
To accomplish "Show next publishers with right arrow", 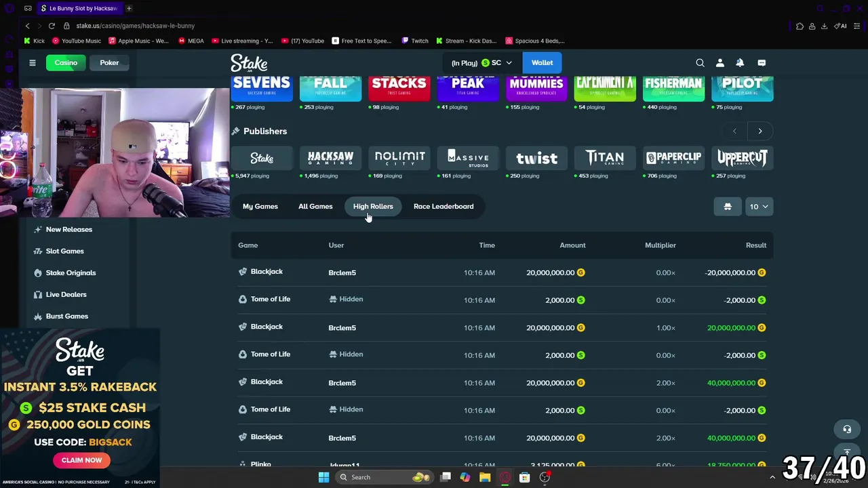I will [760, 131].
